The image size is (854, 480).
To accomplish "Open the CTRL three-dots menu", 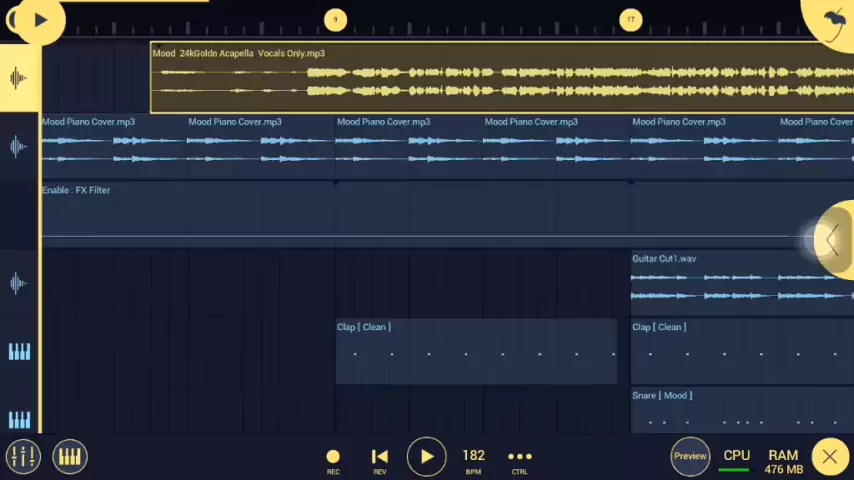I will [519, 458].
